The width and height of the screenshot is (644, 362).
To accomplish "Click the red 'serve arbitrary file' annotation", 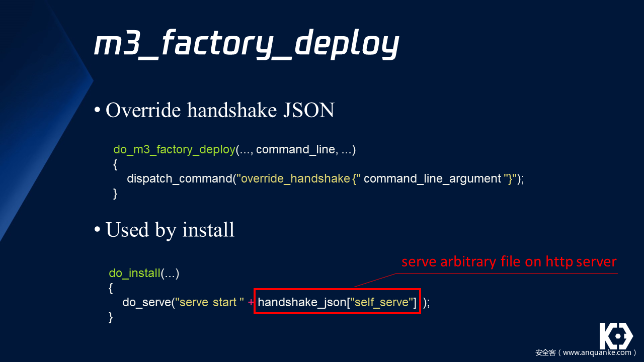I will click(x=509, y=262).
